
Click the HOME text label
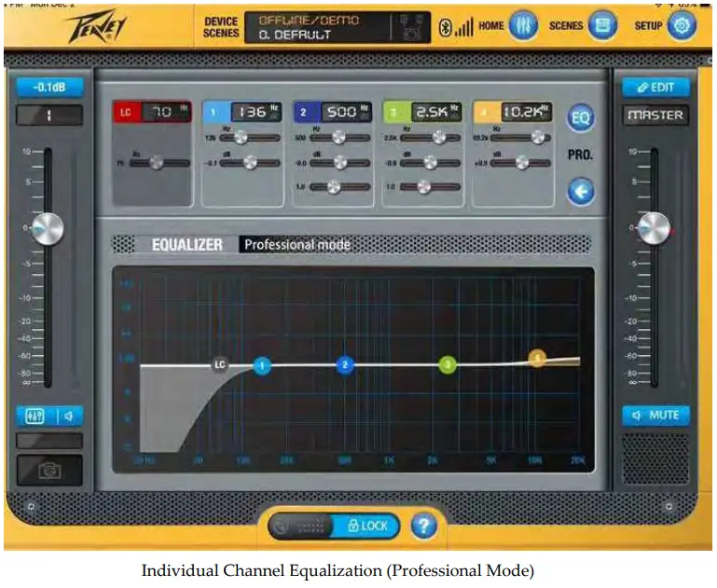[x=491, y=25]
